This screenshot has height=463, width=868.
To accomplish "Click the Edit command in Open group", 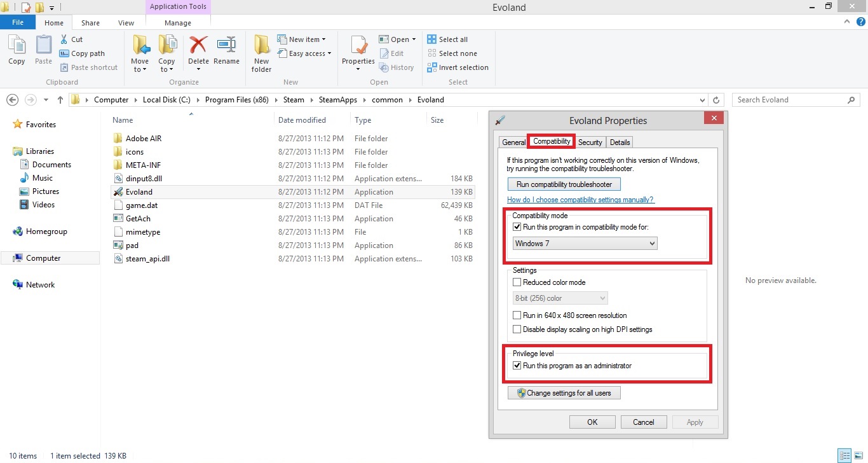I will point(391,53).
